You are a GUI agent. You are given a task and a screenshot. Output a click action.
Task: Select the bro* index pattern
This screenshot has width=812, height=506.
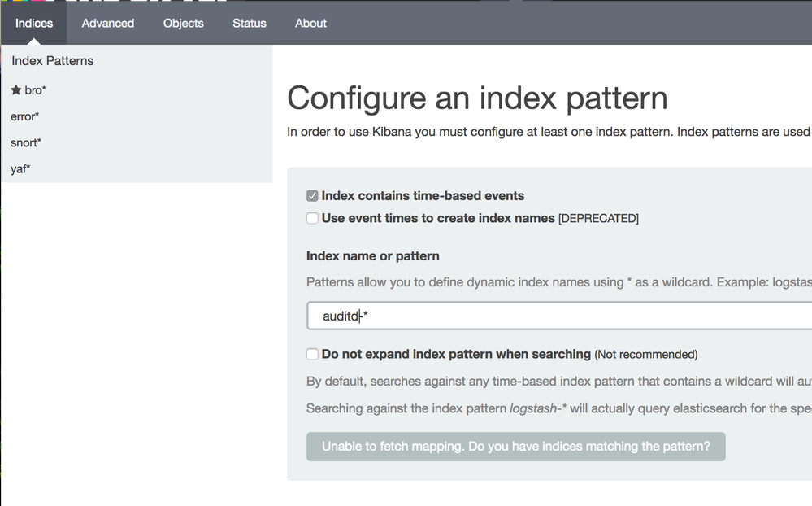35,90
